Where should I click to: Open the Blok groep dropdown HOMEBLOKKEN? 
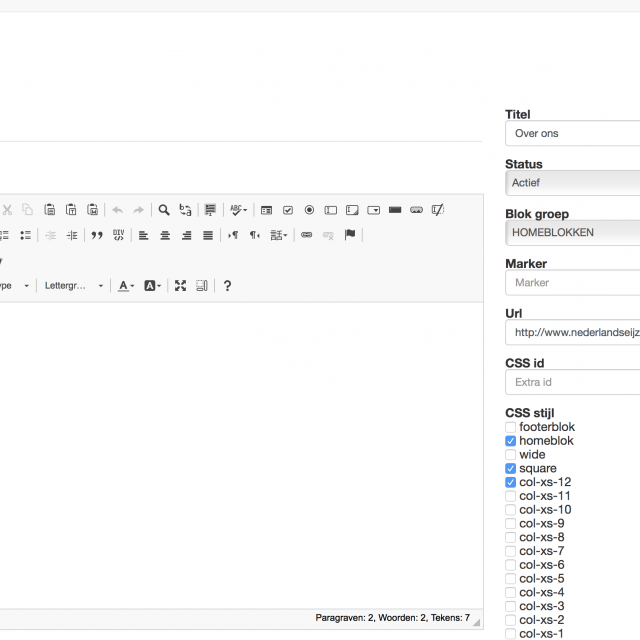[x=573, y=232]
